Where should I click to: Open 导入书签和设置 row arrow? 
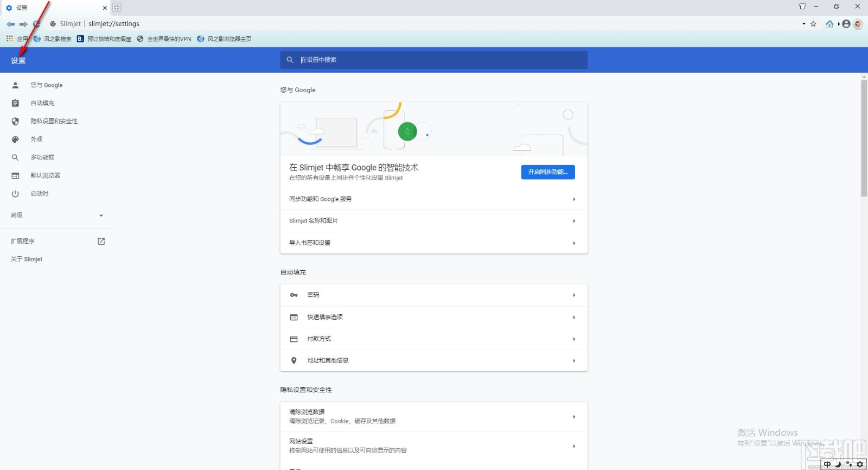coord(574,243)
